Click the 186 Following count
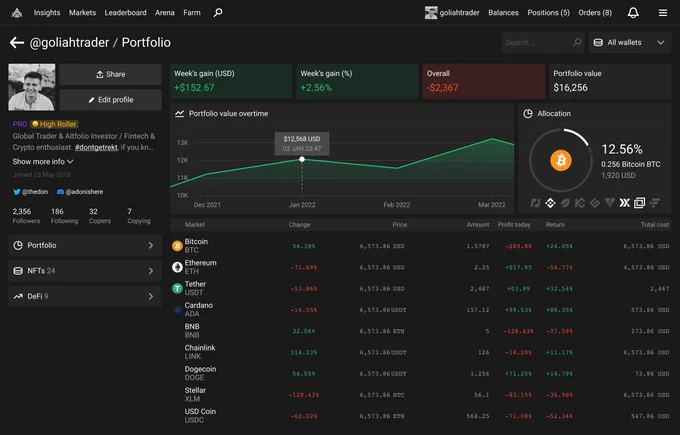 point(64,216)
